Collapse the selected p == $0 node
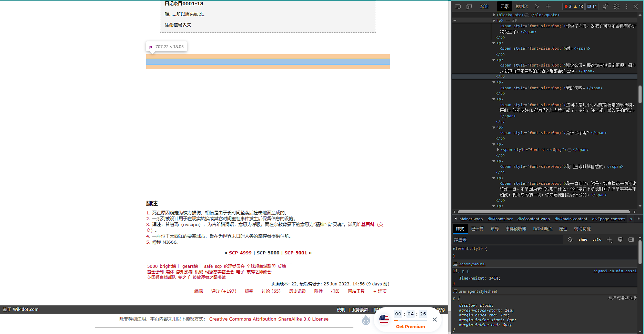The image size is (644, 334). point(494,21)
